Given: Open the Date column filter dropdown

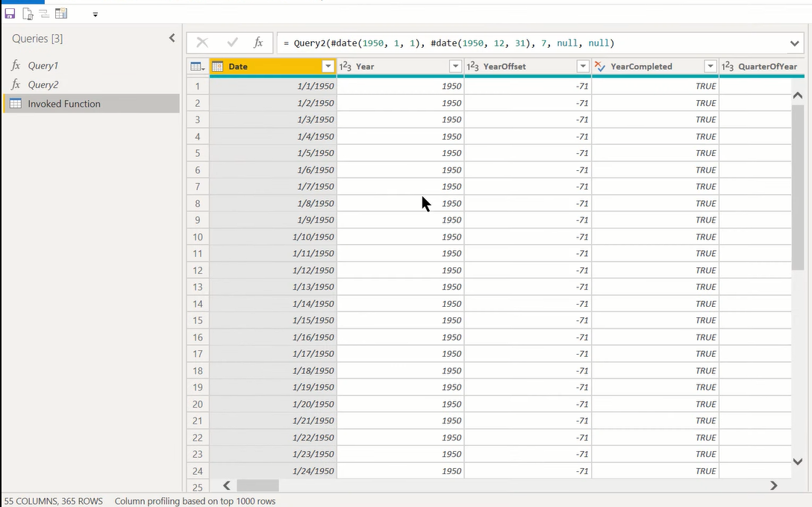Looking at the screenshot, I should click(x=328, y=66).
